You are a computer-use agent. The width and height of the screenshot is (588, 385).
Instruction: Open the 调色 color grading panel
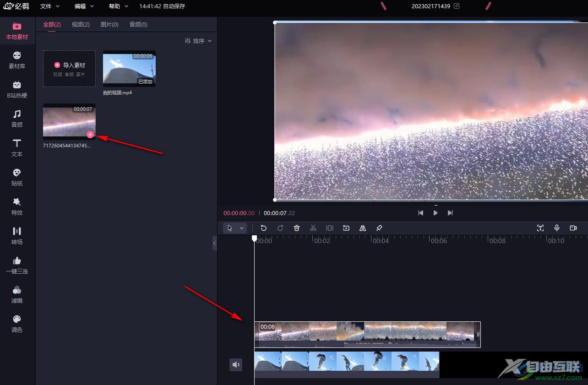coord(17,324)
